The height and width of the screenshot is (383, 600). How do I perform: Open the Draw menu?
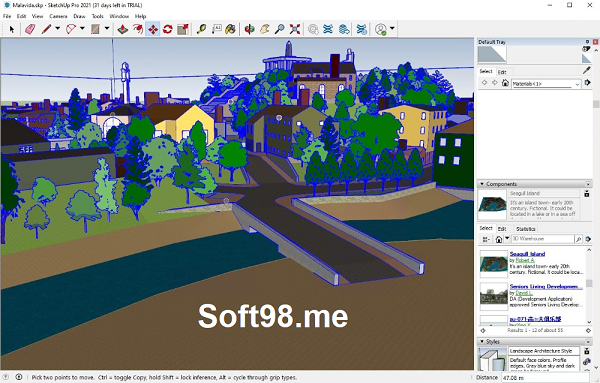tap(79, 16)
